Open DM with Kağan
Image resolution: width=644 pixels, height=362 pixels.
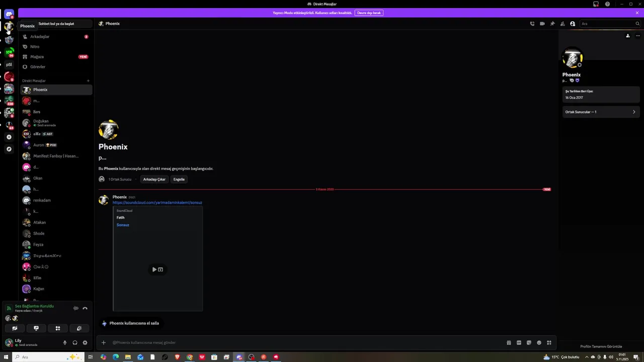(56, 289)
